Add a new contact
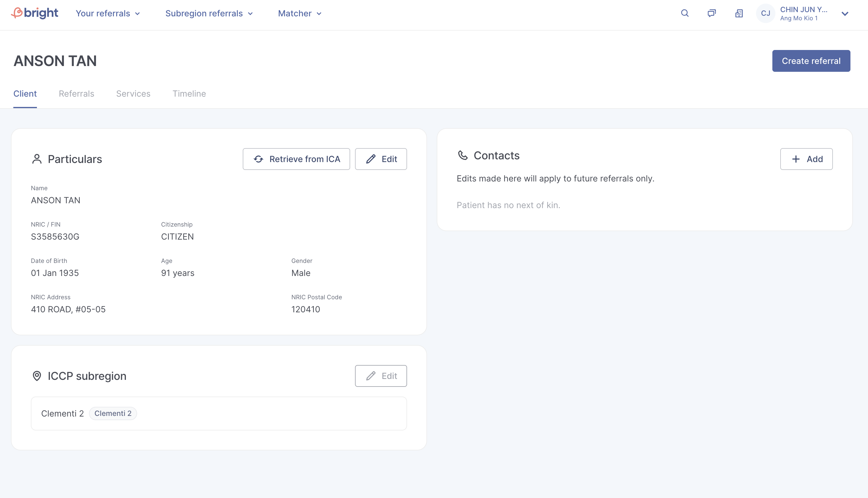Image resolution: width=868 pixels, height=498 pixels. [806, 159]
